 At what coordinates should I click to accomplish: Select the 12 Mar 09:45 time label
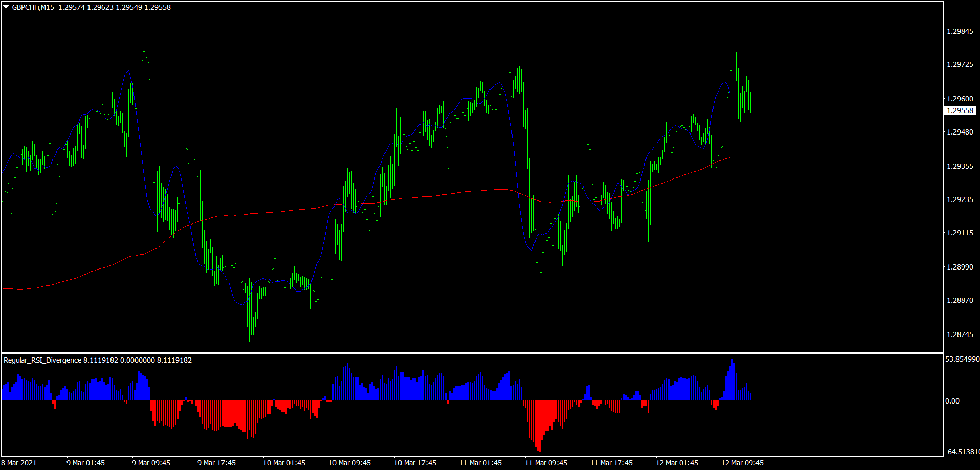coord(742,463)
